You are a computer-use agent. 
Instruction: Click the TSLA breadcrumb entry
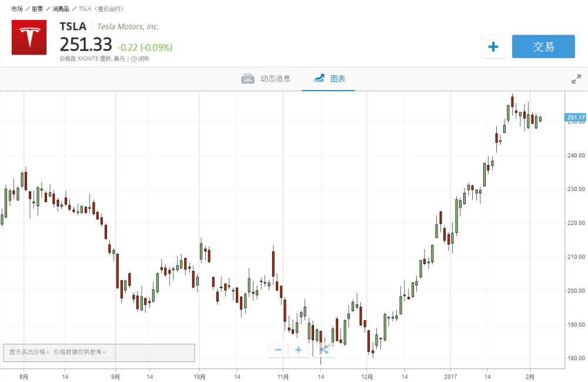pos(84,9)
